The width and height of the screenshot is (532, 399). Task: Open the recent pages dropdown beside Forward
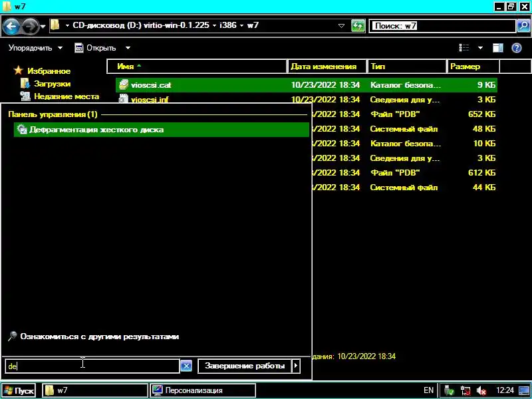[43, 26]
